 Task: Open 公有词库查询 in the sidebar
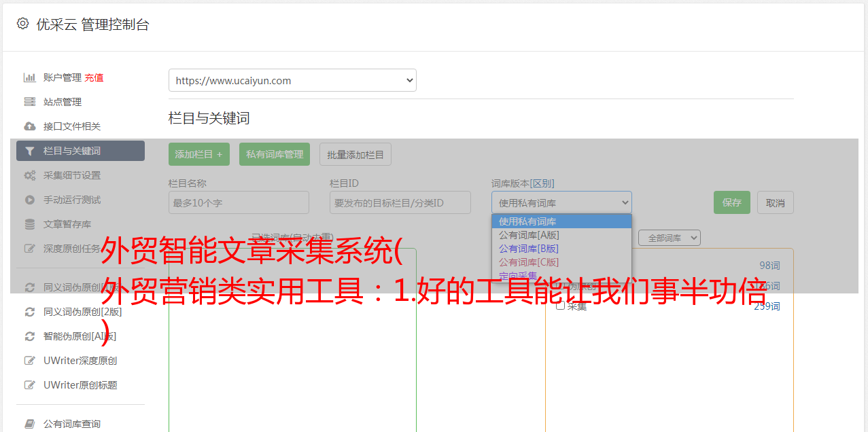pyautogui.click(x=72, y=424)
